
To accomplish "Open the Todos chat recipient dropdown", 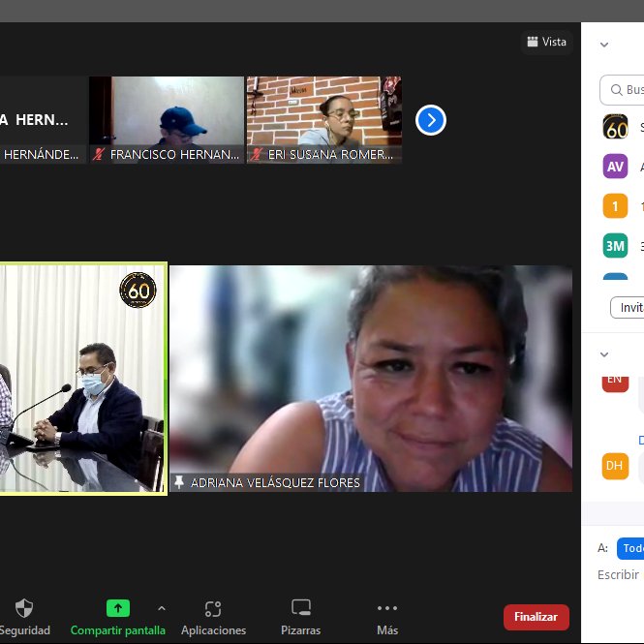I will pyautogui.click(x=630, y=548).
